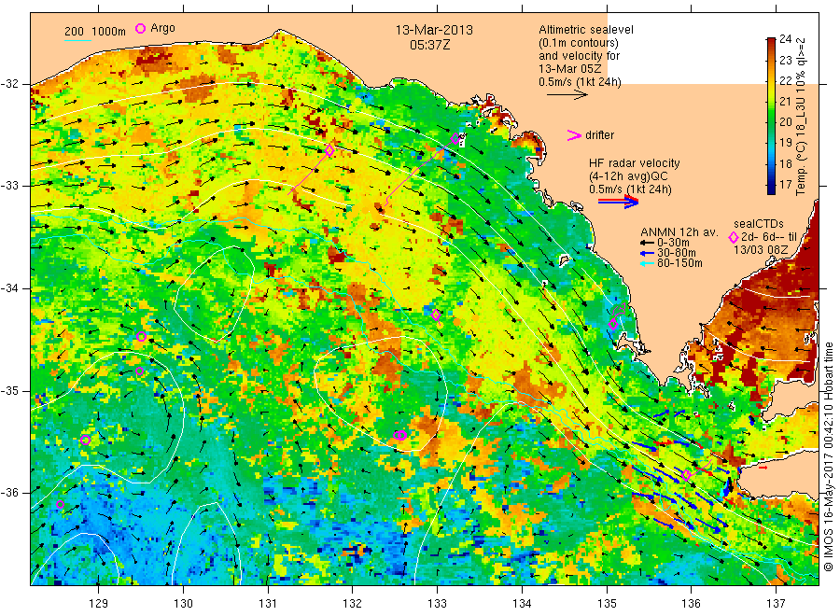The width and height of the screenshot is (840, 616).
Task: Click the ANMN 12h av. heading
Action: click(679, 232)
